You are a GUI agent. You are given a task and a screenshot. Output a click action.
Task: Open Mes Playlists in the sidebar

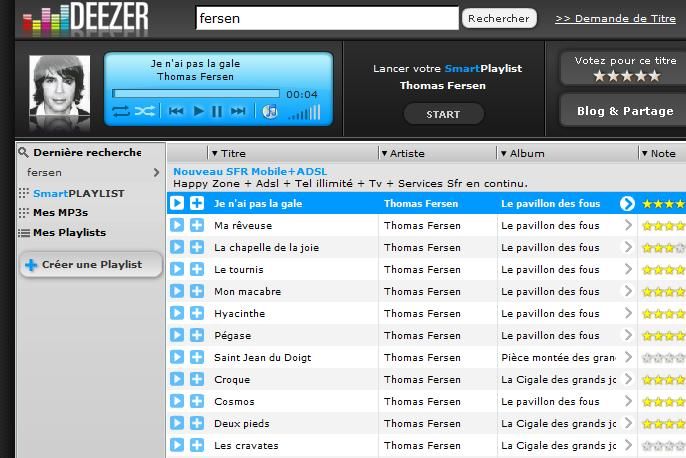pyautogui.click(x=70, y=232)
